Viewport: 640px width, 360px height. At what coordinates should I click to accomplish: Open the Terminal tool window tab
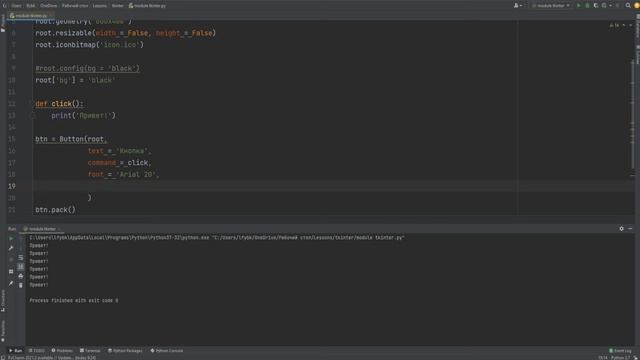tap(90, 351)
